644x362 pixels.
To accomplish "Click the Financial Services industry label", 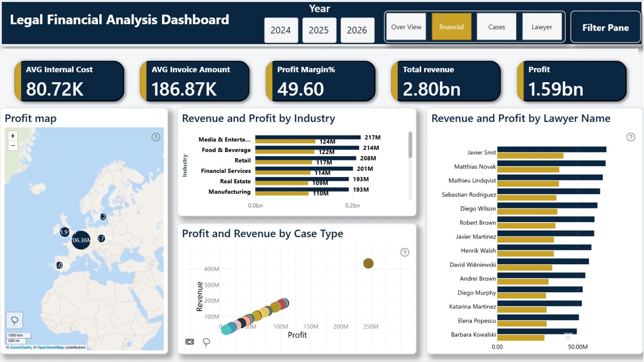I will 226,171.
